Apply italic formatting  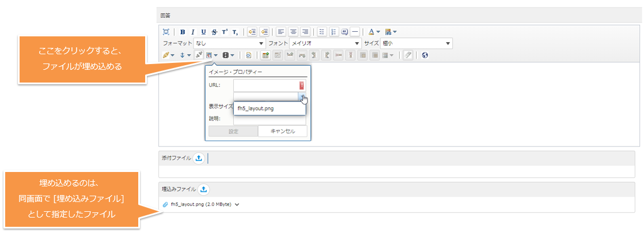point(193,32)
